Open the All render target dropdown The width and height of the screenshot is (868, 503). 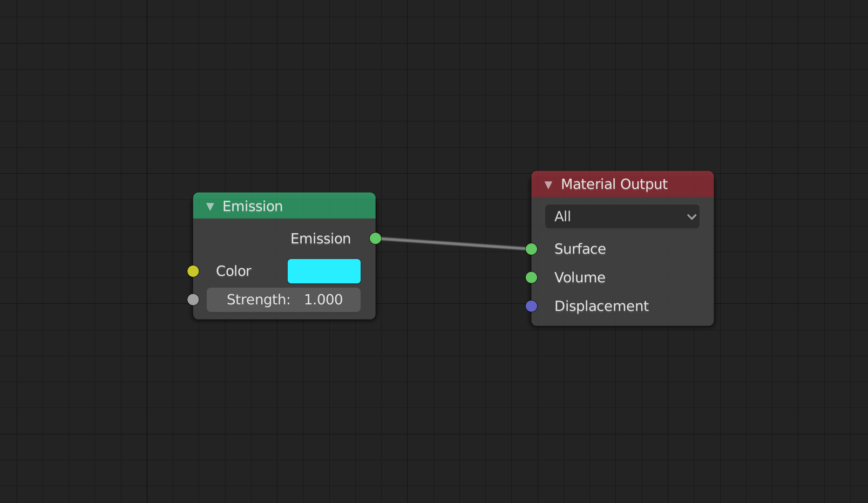click(x=621, y=216)
